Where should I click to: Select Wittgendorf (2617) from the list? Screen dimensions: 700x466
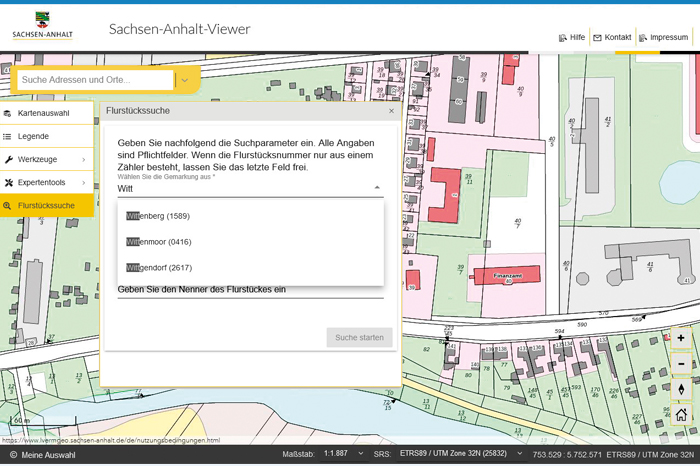tap(250, 268)
